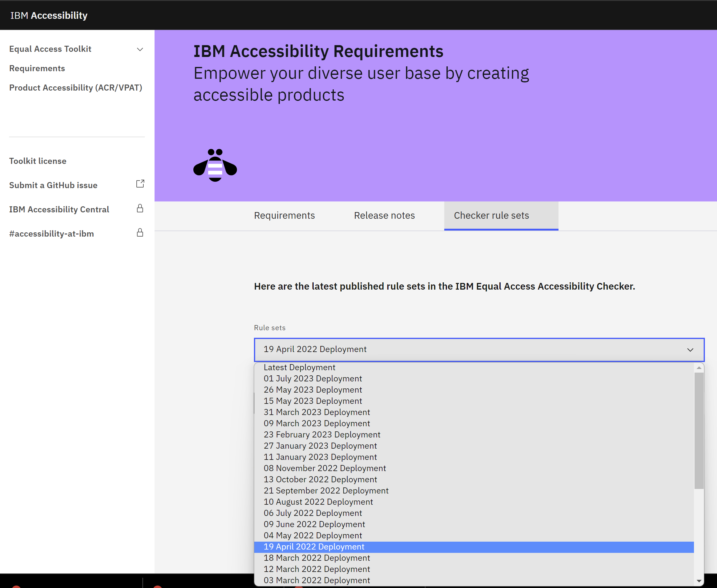This screenshot has width=717, height=588.
Task: Open Product Accessibility (ACR/VPAT) page
Action: [75, 88]
